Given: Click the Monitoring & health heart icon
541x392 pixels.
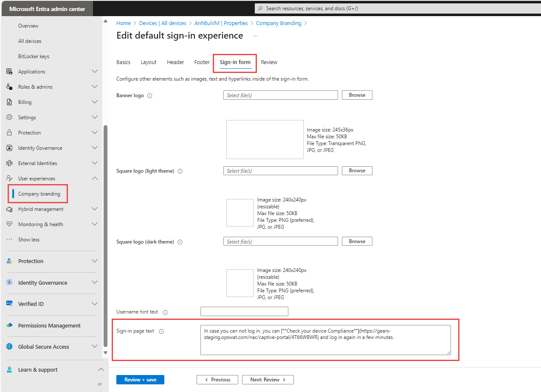Looking at the screenshot, I should tap(9, 224).
